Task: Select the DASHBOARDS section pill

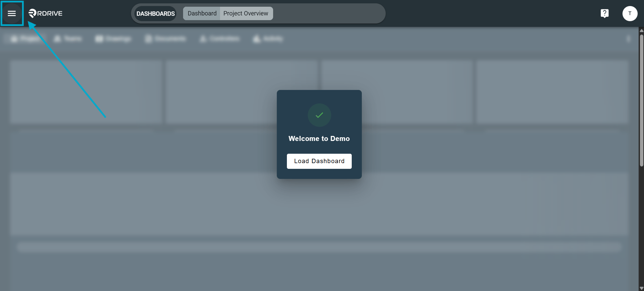Action: (155, 13)
